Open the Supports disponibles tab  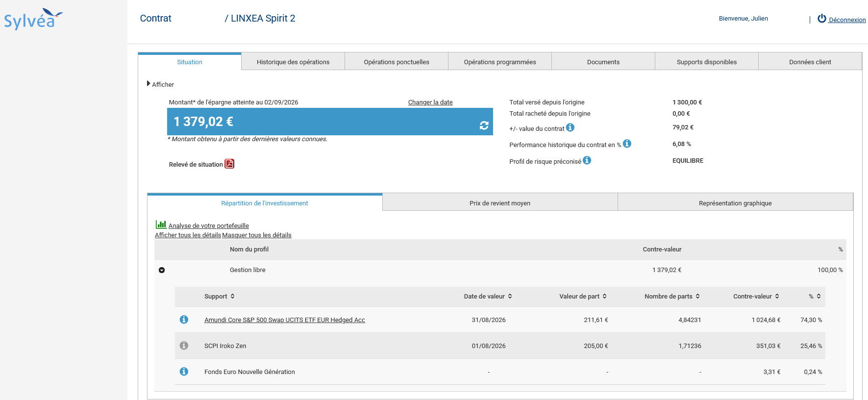[707, 62]
